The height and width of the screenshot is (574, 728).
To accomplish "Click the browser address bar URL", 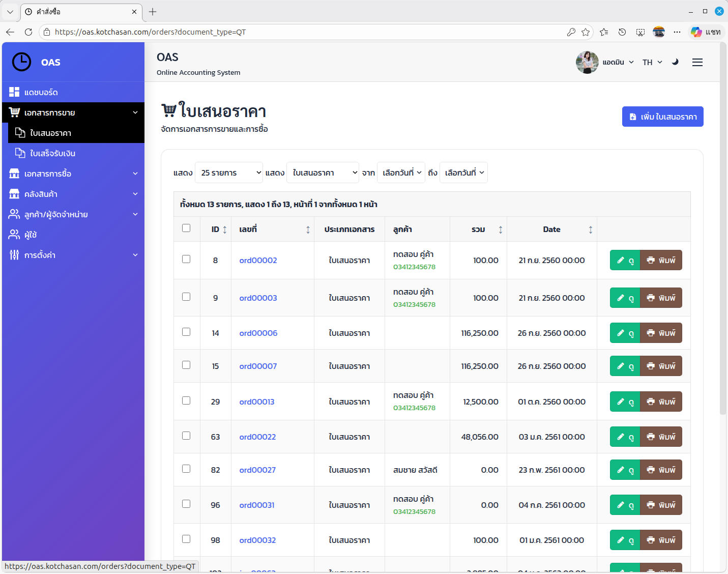I will tap(150, 32).
